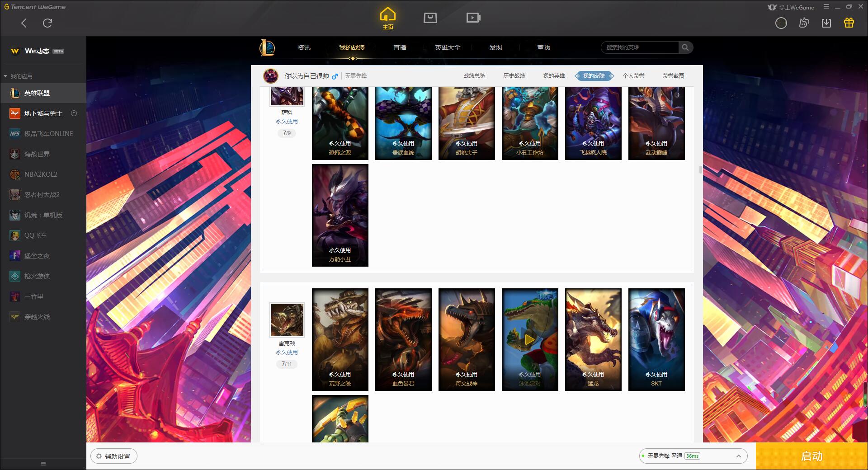Open the 飞越疯人院 skin card
This screenshot has width=868, height=470.
[593, 123]
